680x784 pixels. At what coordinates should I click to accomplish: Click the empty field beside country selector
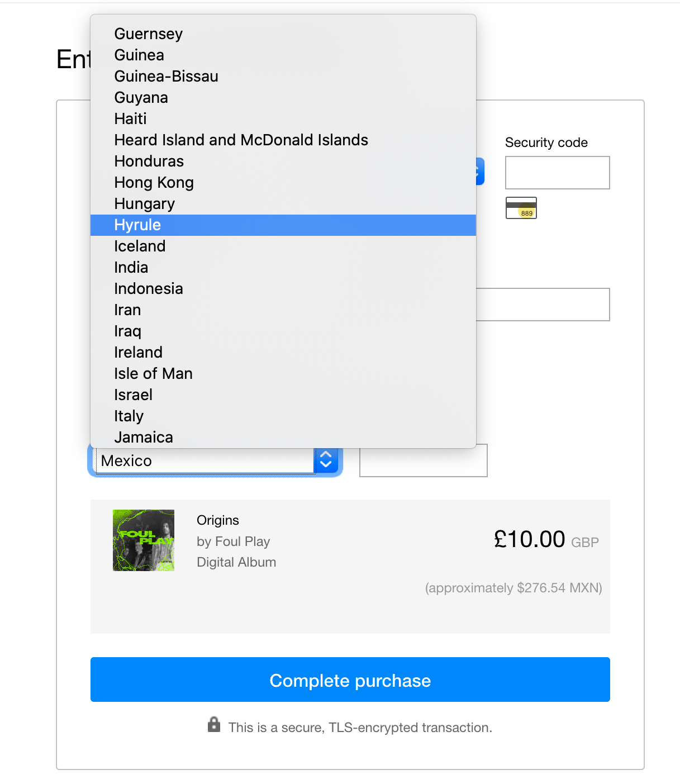pos(424,462)
